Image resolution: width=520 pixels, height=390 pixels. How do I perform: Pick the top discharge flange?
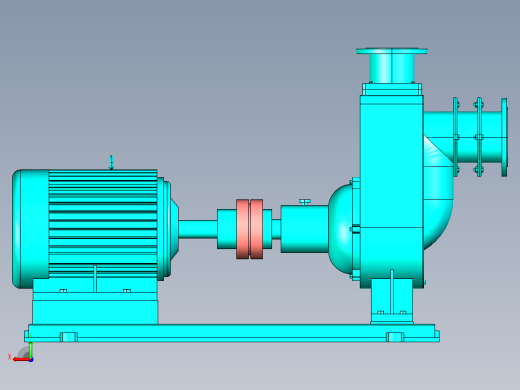[x=392, y=51]
